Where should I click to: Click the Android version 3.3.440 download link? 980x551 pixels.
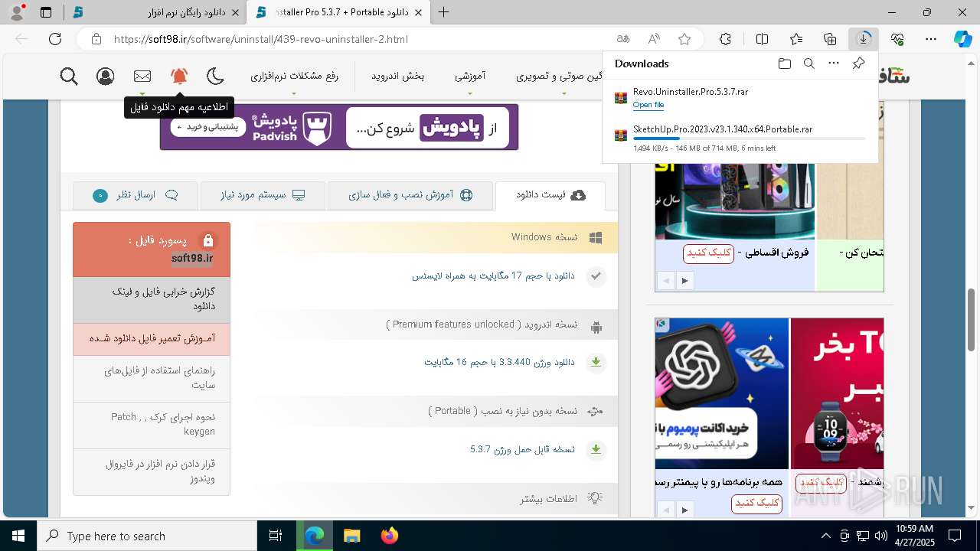click(x=499, y=362)
